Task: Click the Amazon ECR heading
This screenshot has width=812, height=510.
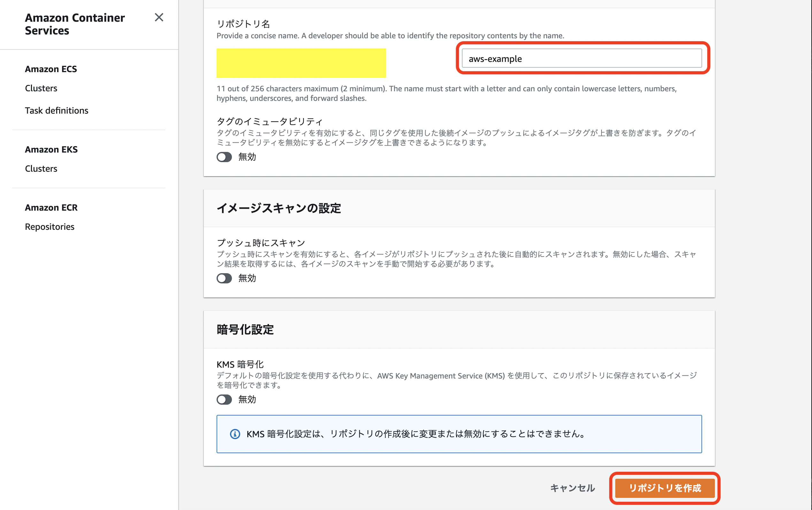Action: pos(51,207)
